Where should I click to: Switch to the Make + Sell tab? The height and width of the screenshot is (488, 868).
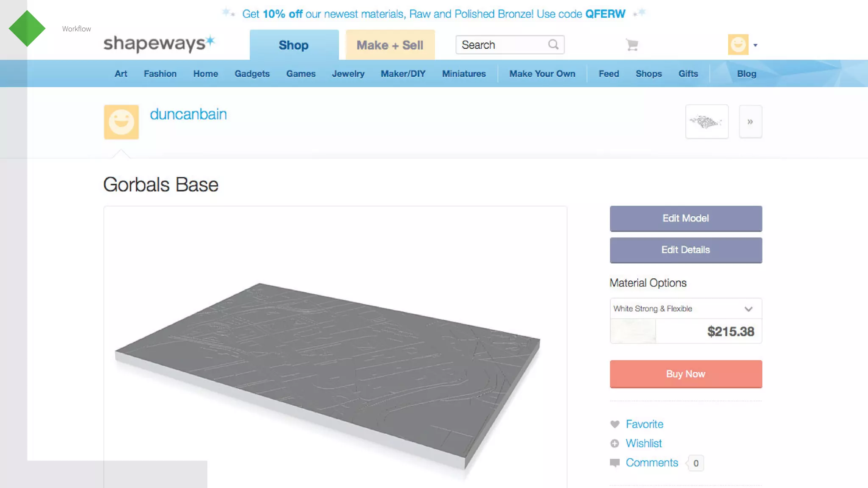(x=390, y=45)
